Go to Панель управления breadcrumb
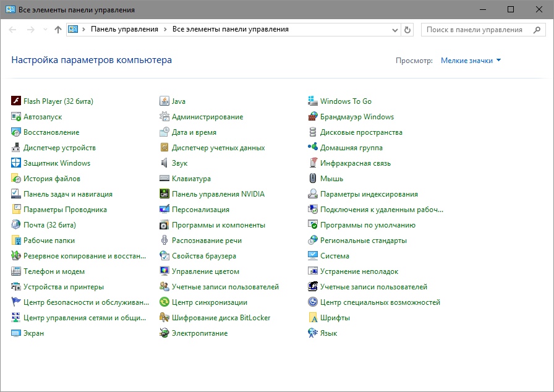This screenshot has width=554, height=392. point(124,29)
